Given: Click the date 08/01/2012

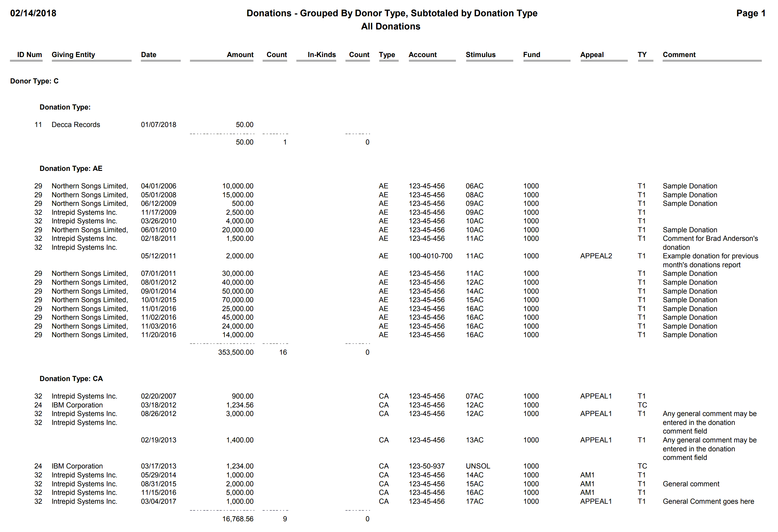Looking at the screenshot, I should pos(158,282).
